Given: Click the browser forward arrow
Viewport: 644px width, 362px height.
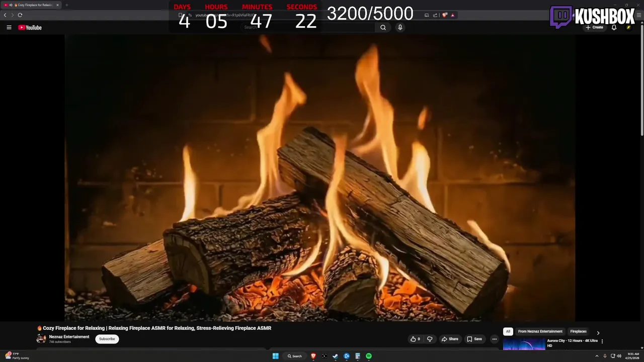Looking at the screenshot, I should click(x=13, y=15).
